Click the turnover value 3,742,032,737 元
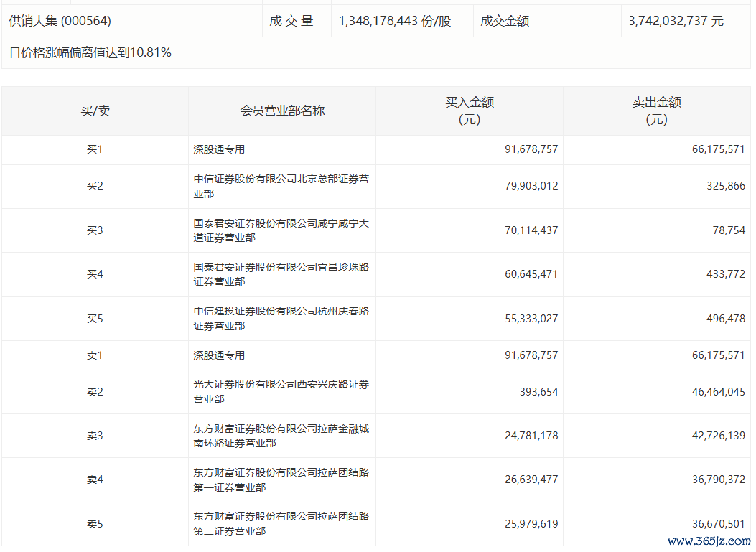Screen dimensions: 756x552 coord(676,21)
